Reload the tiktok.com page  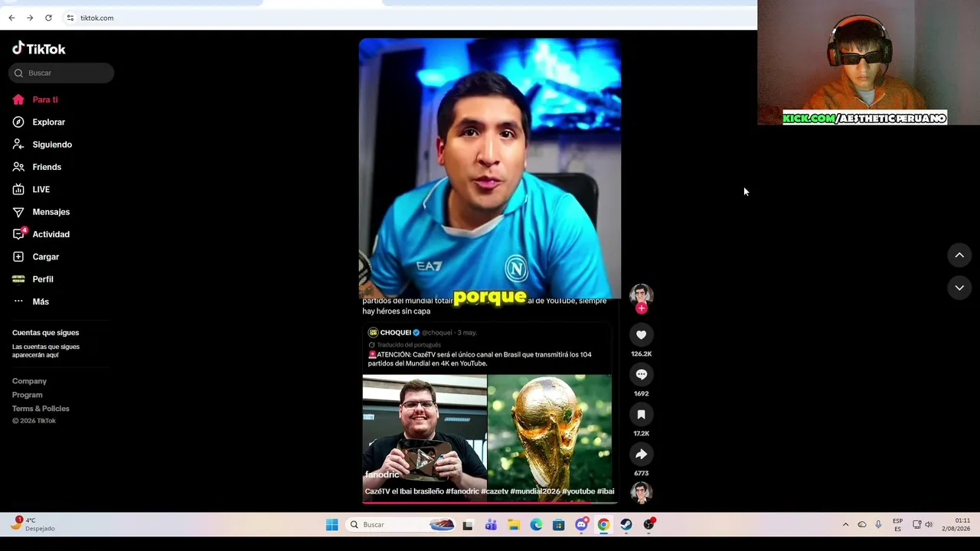48,18
